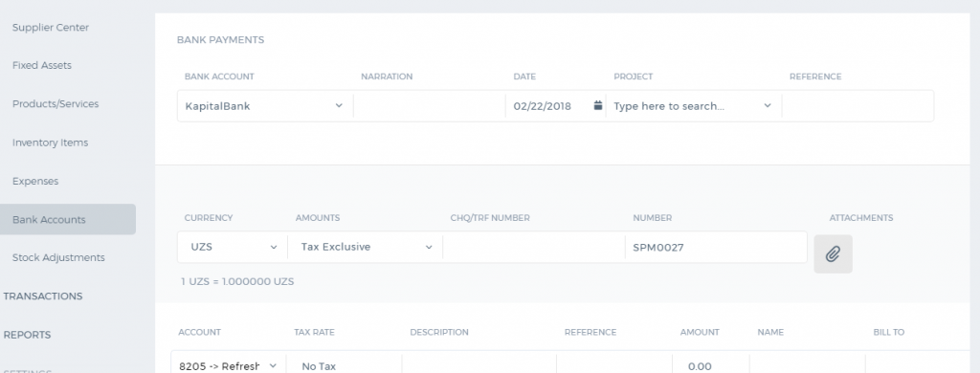Click the paperclip attachments icon
This screenshot has height=373, width=980.
click(833, 253)
